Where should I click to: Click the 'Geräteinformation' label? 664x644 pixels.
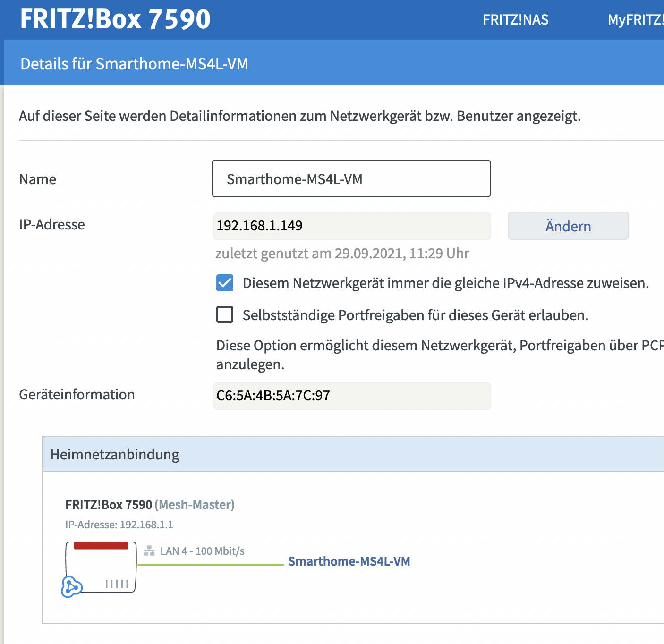(77, 395)
